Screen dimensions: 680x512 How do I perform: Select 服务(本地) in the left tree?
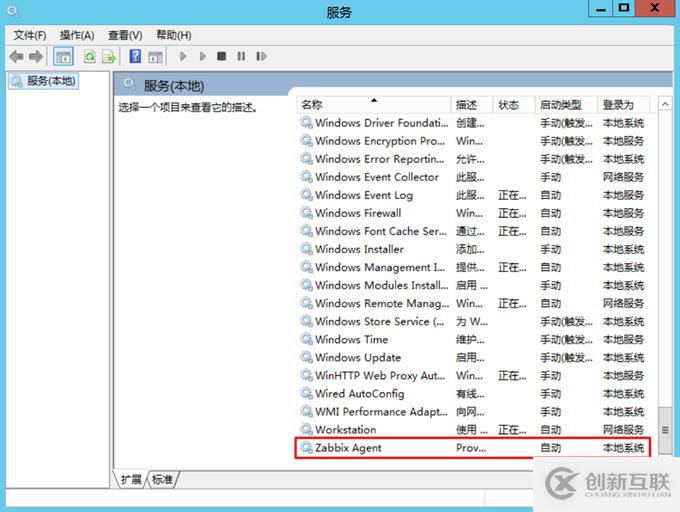coord(43,81)
